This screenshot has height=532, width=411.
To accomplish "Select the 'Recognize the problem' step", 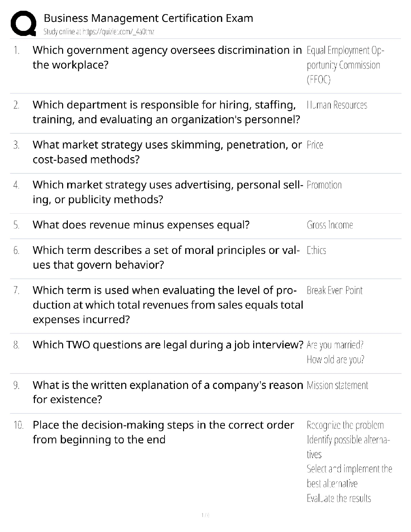I will pyautogui.click(x=345, y=425).
